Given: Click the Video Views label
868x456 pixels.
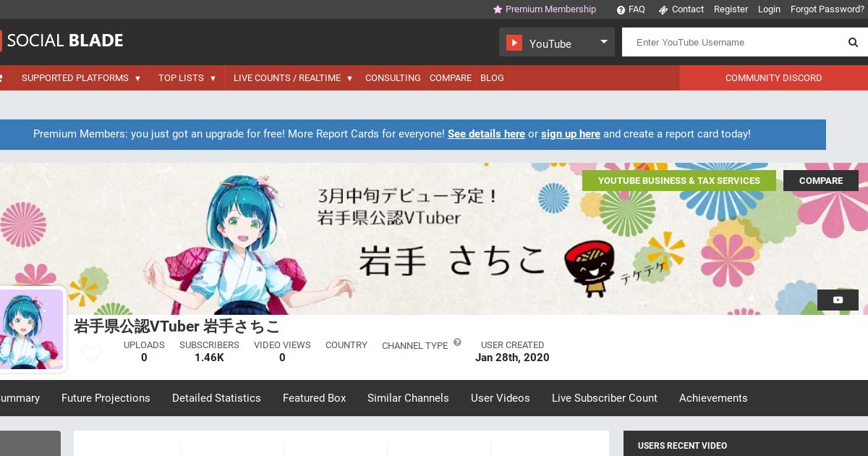Looking at the screenshot, I should [x=282, y=345].
